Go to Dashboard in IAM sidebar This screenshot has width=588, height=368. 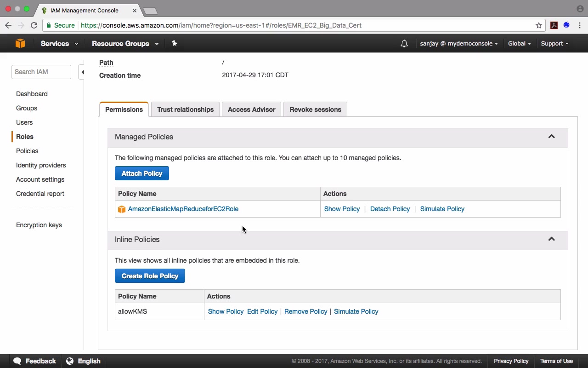tap(32, 94)
